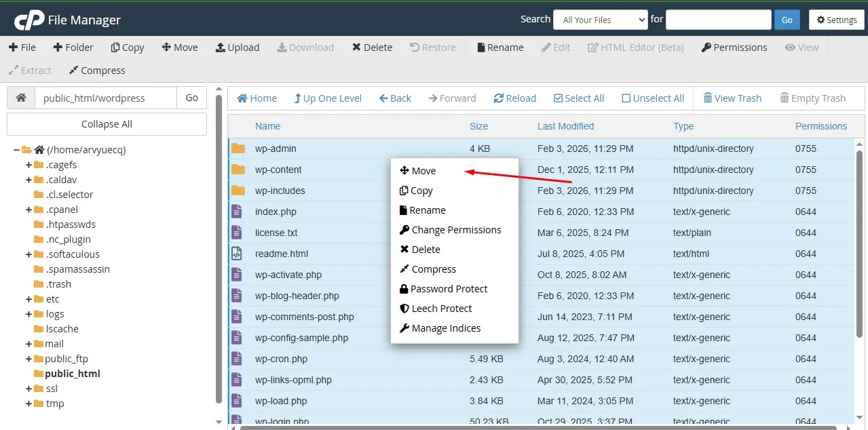Open View Trash
Screen dimensions: 868x430
pyautogui.click(x=732, y=98)
